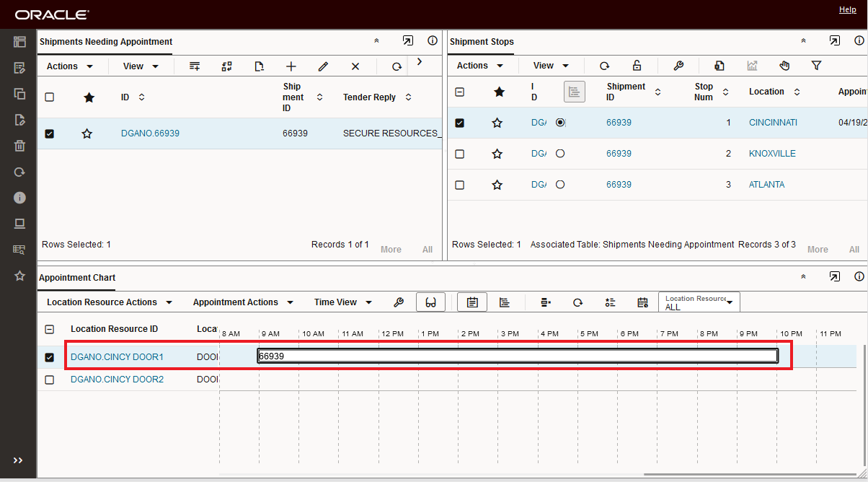Click the trash icon in left sidebar
Image resolution: width=868 pixels, height=482 pixels.
click(x=19, y=146)
